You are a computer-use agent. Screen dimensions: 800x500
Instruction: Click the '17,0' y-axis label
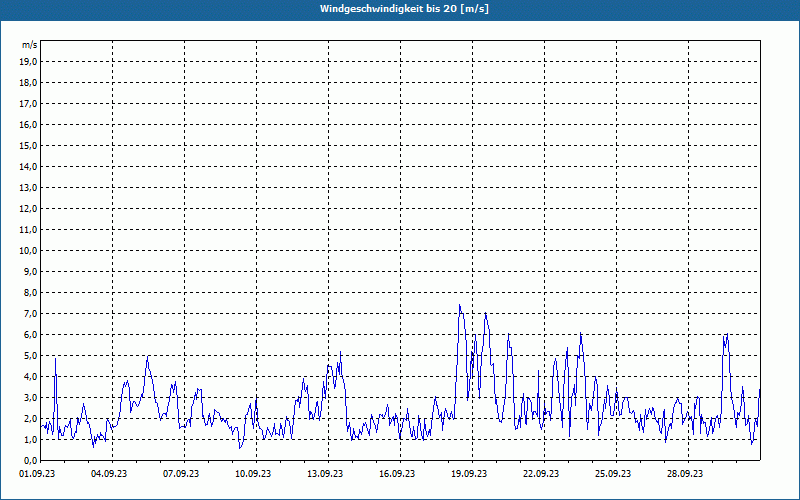[28, 104]
